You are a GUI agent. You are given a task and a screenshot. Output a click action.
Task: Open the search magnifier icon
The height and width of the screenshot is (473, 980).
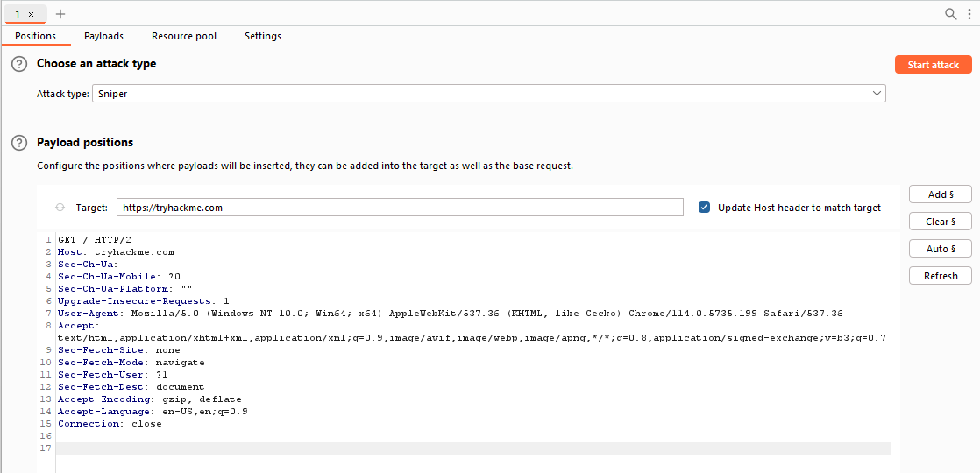[x=950, y=14]
